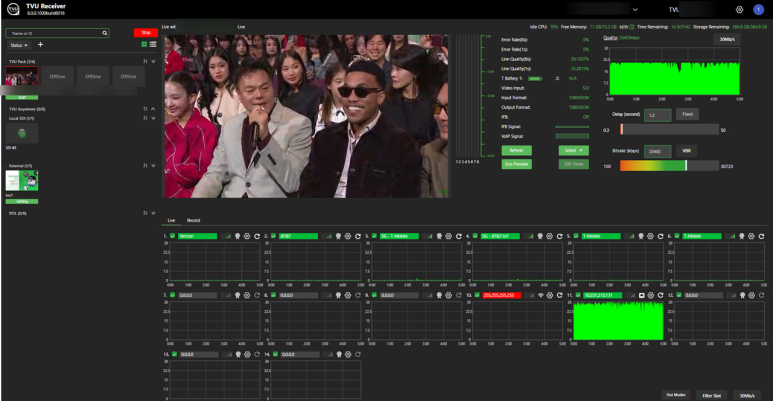The width and height of the screenshot is (773, 401).
Task: Click the Bitrate slider handle
Action: point(686,166)
